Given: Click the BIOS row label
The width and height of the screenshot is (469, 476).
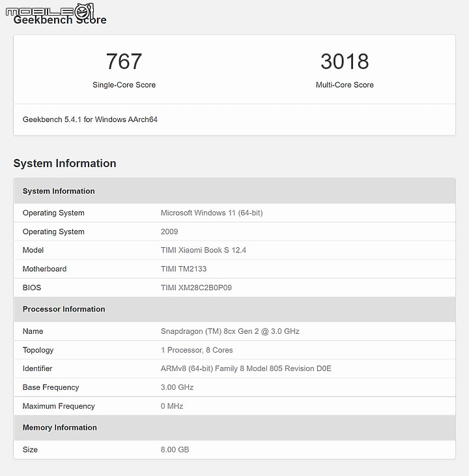Looking at the screenshot, I should (x=32, y=288).
